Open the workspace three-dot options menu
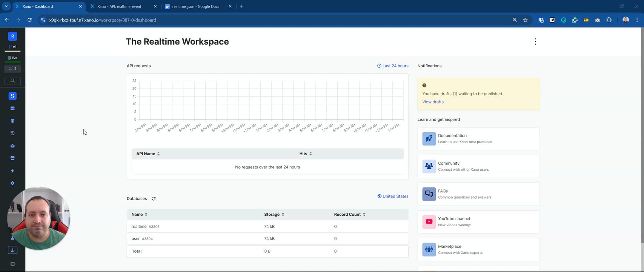 535,42
